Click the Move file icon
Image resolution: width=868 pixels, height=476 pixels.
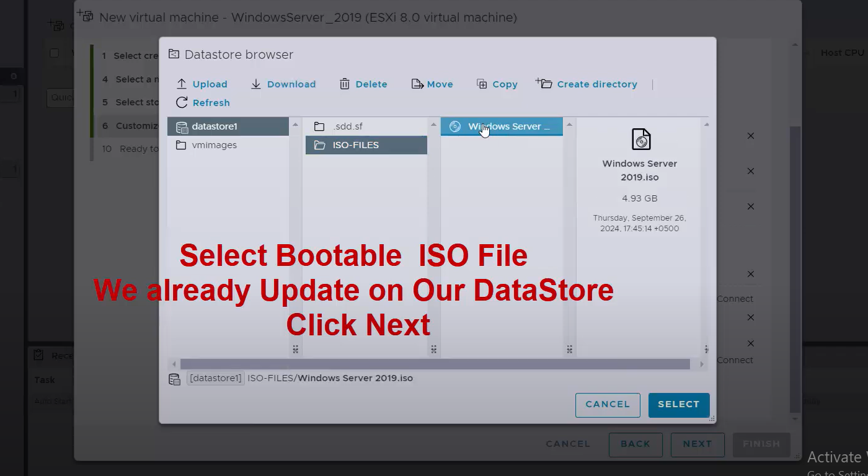(417, 84)
